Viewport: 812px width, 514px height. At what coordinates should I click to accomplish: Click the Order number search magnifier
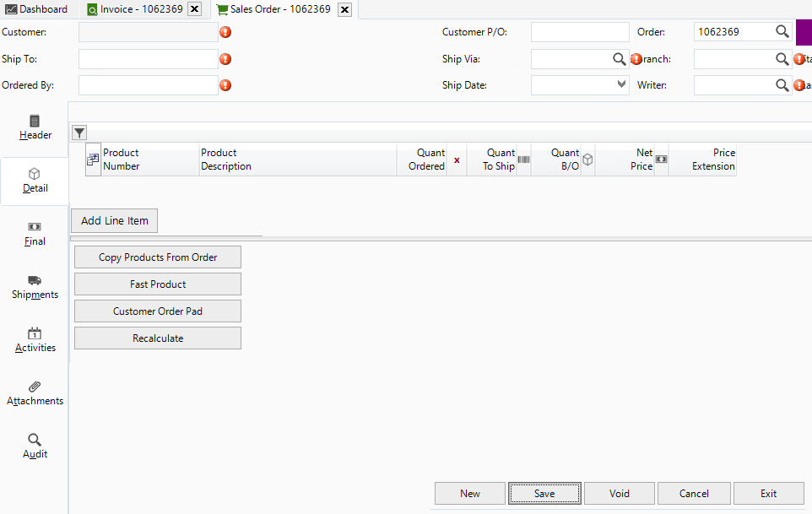(782, 32)
